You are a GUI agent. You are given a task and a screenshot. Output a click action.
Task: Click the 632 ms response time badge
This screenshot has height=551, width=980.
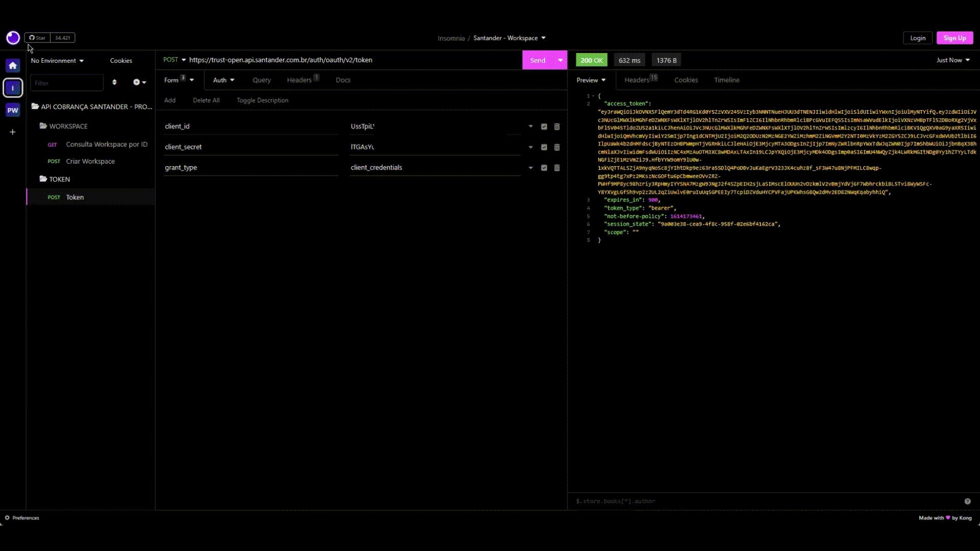(629, 60)
